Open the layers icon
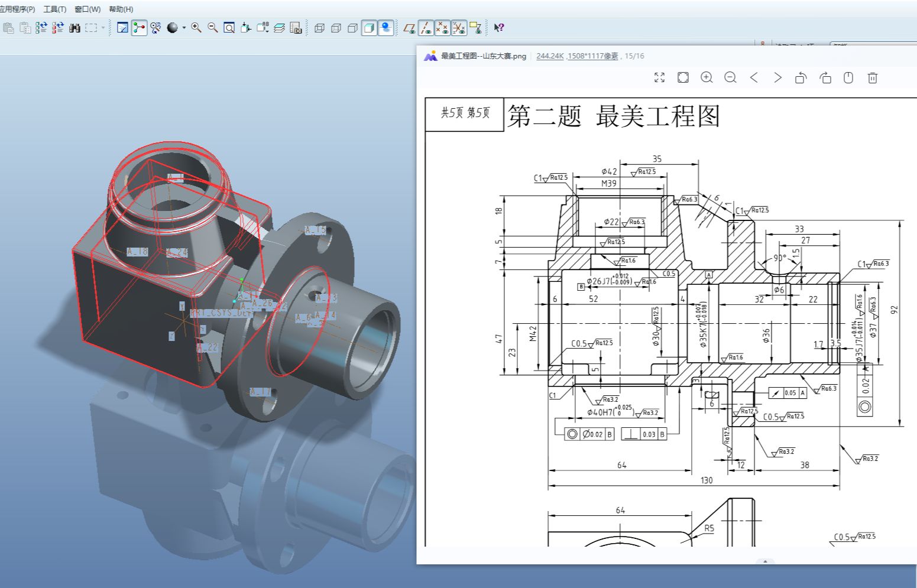 coord(280,28)
